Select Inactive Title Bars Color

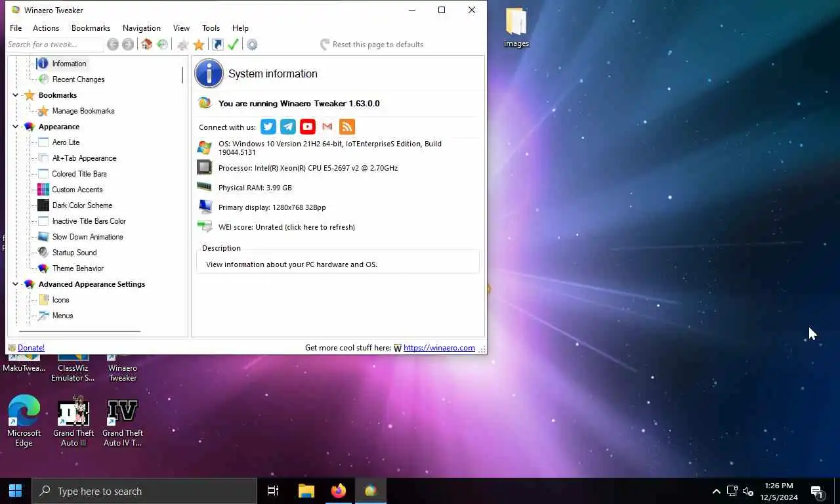pyautogui.click(x=89, y=221)
